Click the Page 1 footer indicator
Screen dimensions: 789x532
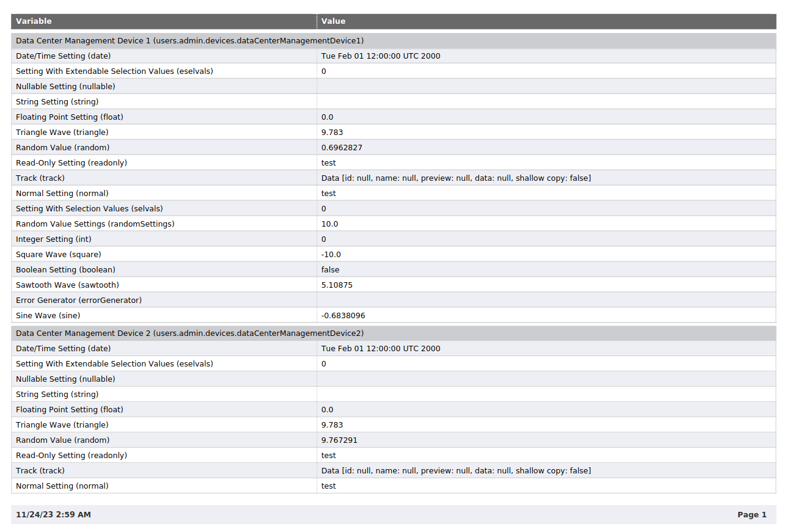pos(752,515)
